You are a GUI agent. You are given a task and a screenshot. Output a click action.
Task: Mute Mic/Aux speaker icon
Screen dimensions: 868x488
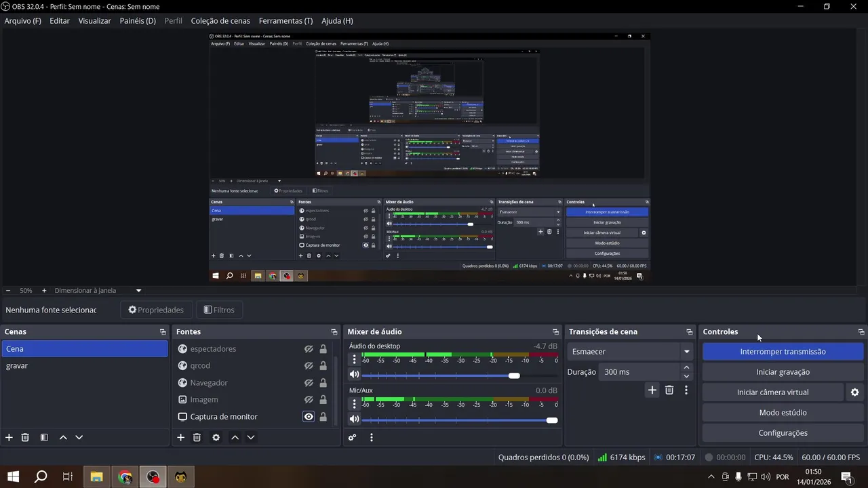tap(354, 420)
